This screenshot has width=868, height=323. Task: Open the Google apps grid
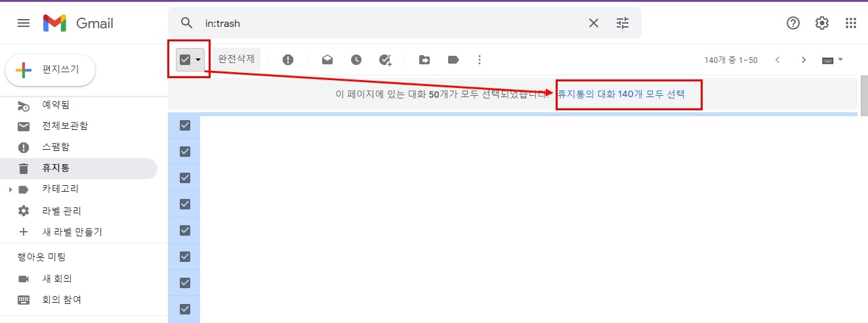click(851, 23)
